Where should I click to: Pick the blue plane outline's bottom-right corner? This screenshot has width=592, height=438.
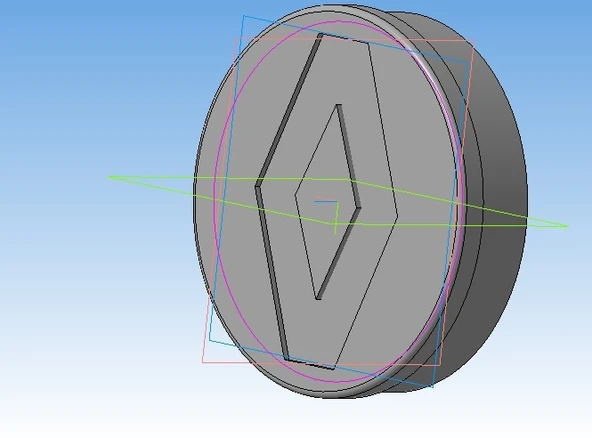[x=433, y=387]
